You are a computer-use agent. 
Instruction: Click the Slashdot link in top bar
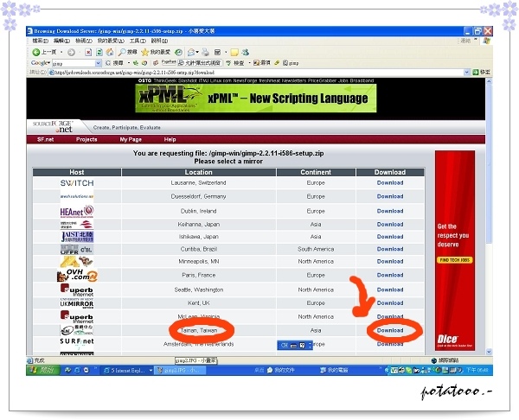tap(188, 80)
